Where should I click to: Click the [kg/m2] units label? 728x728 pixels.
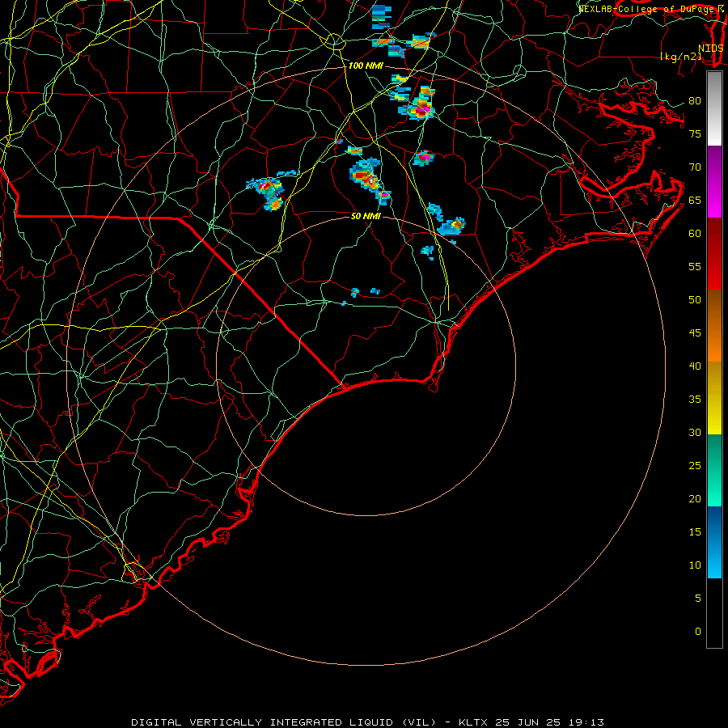click(x=680, y=57)
